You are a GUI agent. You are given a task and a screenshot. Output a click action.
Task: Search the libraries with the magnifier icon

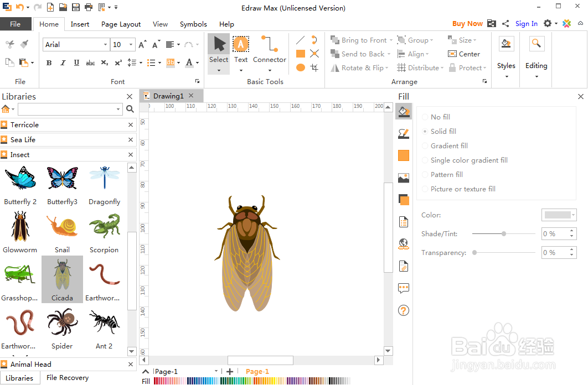pyautogui.click(x=130, y=109)
